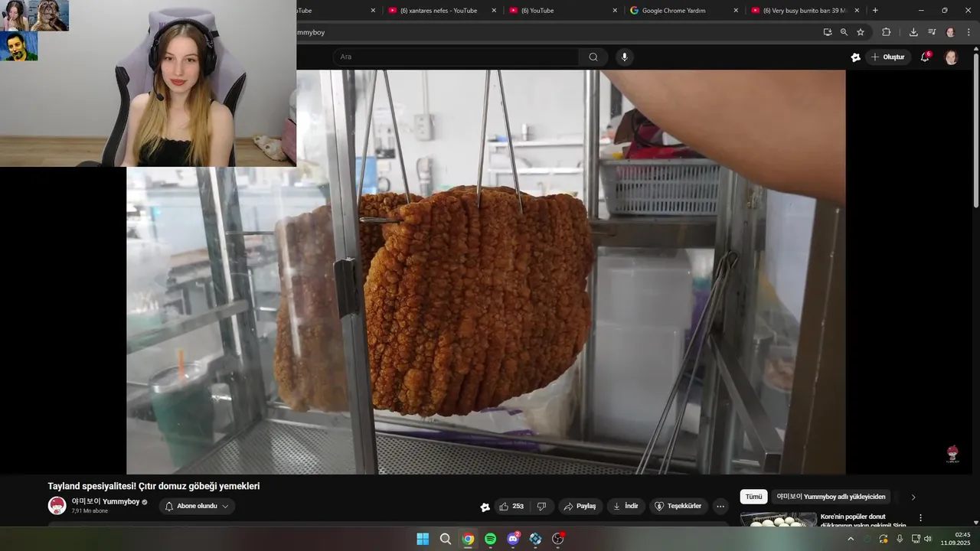Click the YouTube search magnifier button
980x551 pixels.
pos(593,57)
